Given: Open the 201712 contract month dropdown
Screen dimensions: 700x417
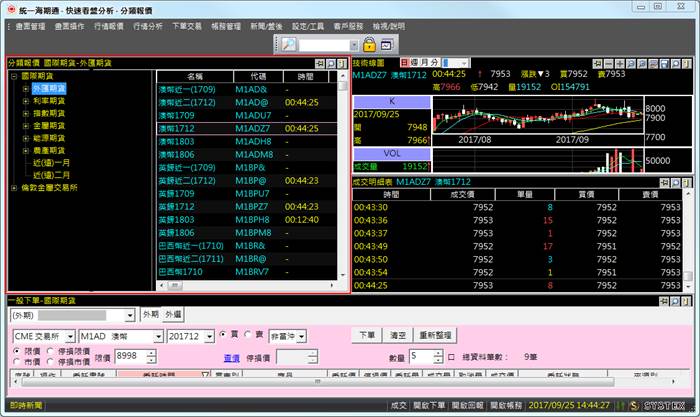Looking at the screenshot, I should pyautogui.click(x=210, y=336).
